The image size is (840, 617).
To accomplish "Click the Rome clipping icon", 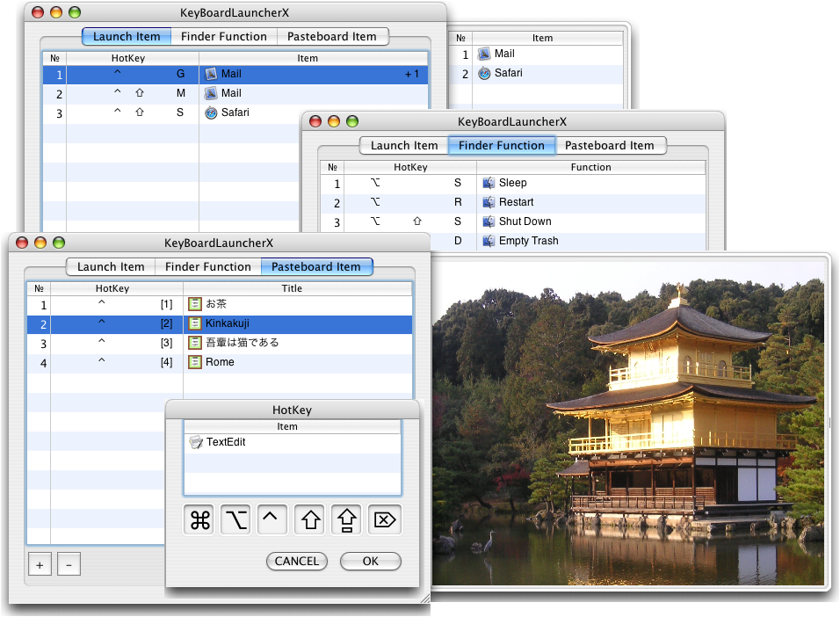I will (194, 361).
